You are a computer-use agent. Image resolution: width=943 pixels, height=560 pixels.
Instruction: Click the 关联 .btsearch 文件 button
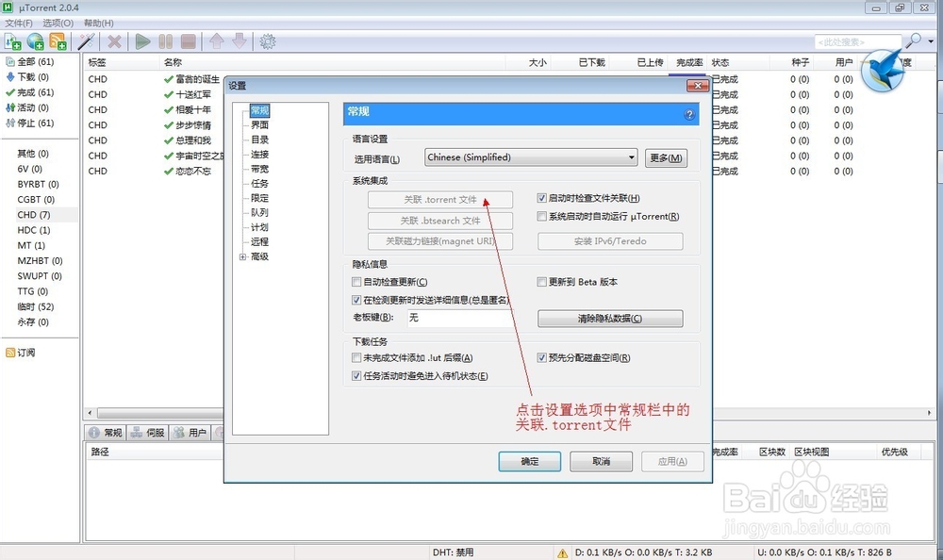440,221
